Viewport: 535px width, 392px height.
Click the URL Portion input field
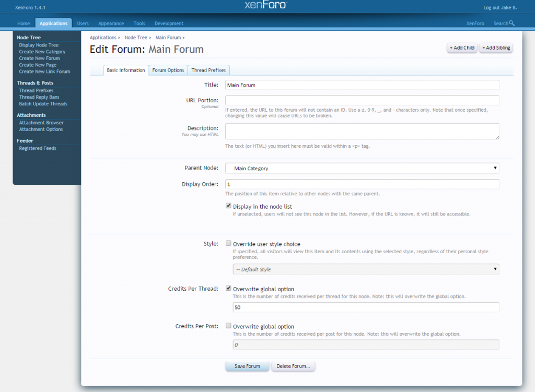(x=363, y=100)
